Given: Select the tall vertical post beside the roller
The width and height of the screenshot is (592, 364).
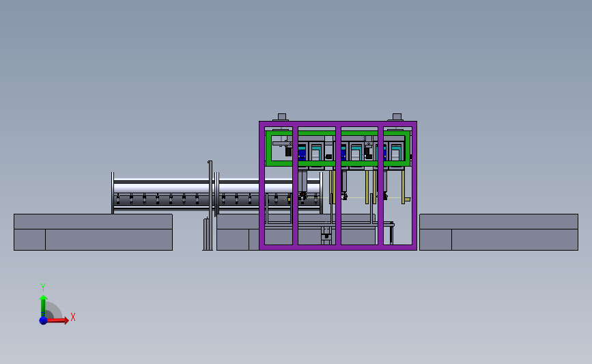Looking at the screenshot, I should tap(210, 206).
